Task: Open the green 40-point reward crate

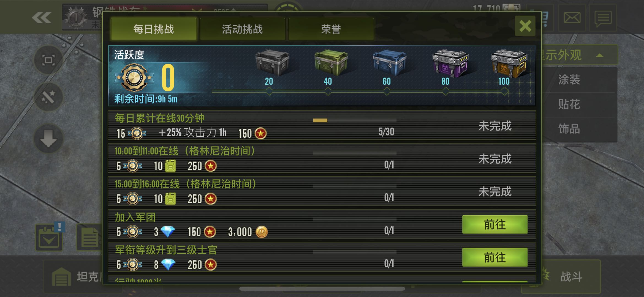Action: [x=331, y=62]
